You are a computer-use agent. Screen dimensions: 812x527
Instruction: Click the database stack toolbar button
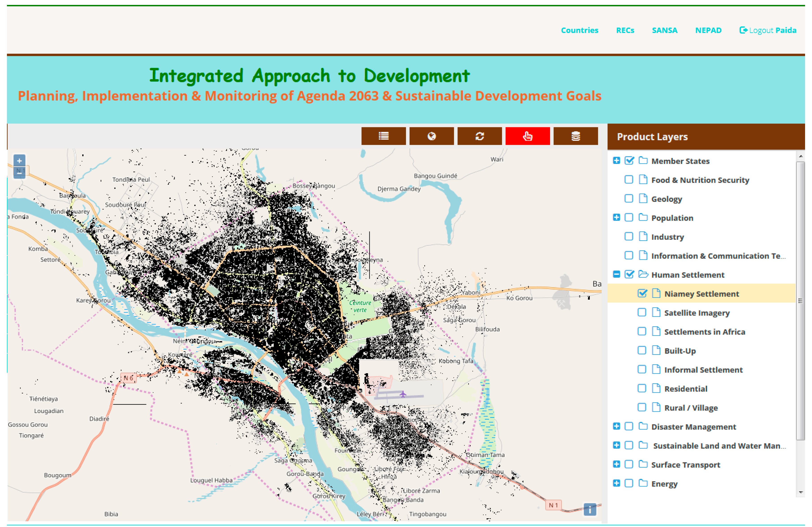tap(576, 136)
